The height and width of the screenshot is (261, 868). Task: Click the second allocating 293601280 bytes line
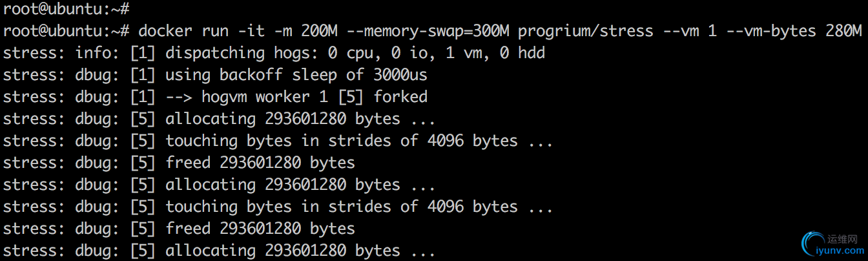pyautogui.click(x=219, y=185)
